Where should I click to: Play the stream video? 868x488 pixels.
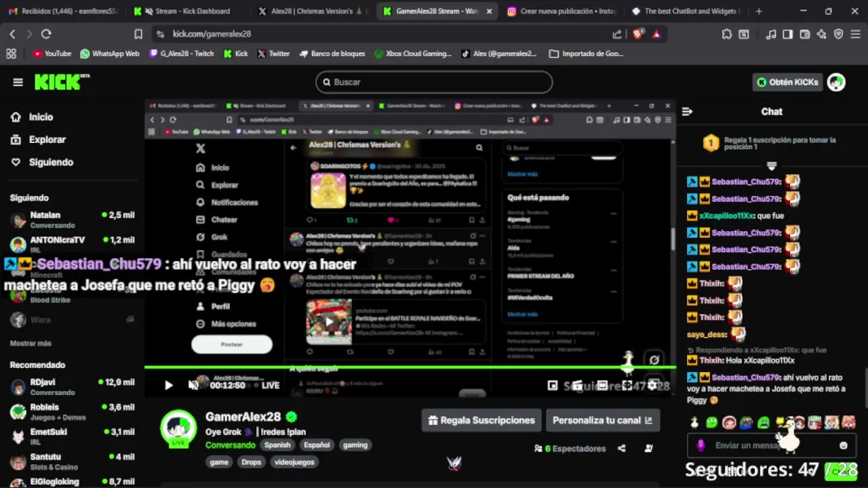pyautogui.click(x=168, y=385)
